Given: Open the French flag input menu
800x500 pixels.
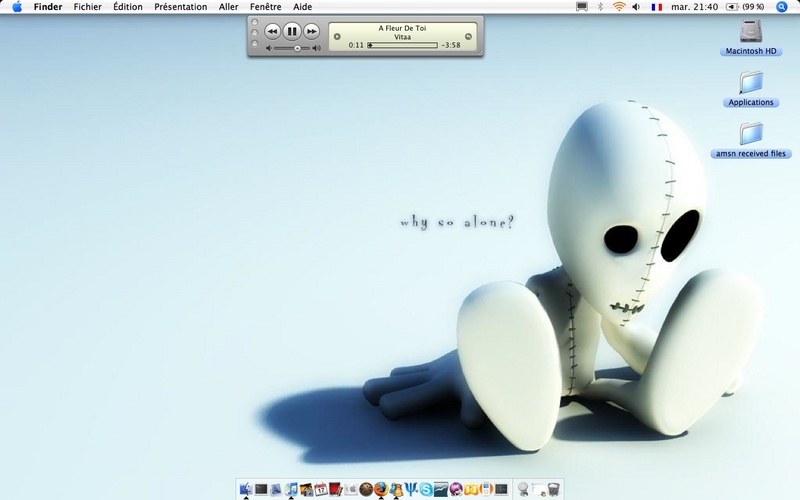Looking at the screenshot, I should [657, 7].
